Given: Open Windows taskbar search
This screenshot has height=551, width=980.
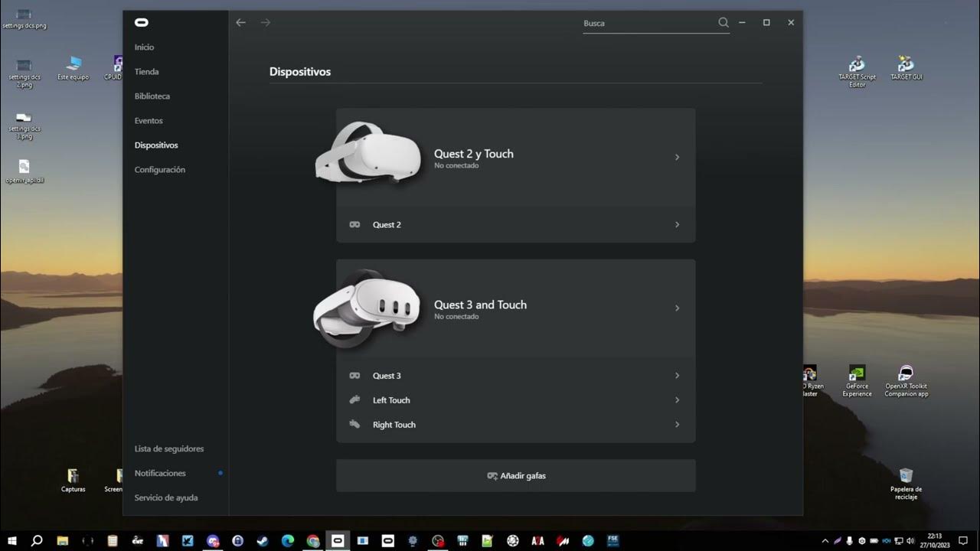Looking at the screenshot, I should pyautogui.click(x=37, y=540).
